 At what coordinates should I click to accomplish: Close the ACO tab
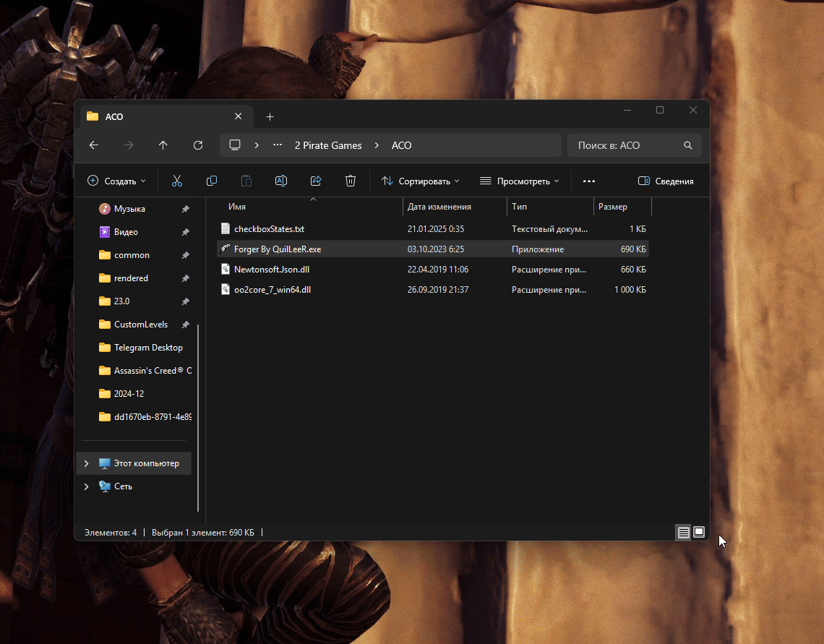(238, 116)
